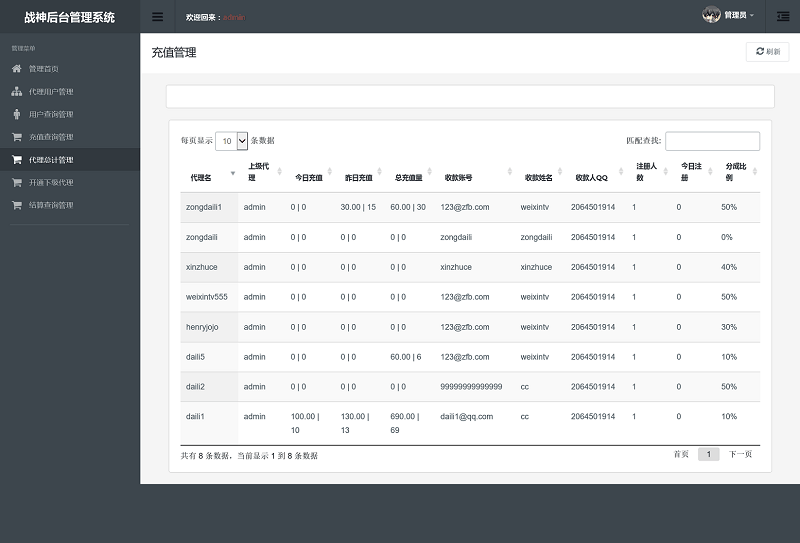This screenshot has height=543, width=800.
Task: Open the 管理员 user dropdown
Action: tap(739, 15)
